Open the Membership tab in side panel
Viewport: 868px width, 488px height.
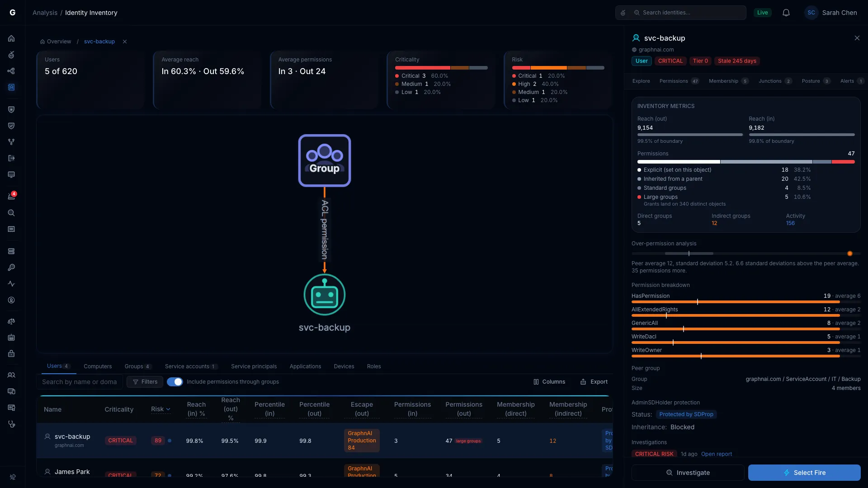pos(729,81)
